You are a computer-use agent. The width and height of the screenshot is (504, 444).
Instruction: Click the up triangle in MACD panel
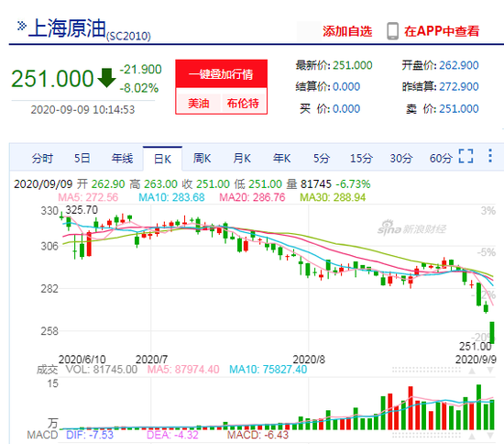tap(472, 437)
